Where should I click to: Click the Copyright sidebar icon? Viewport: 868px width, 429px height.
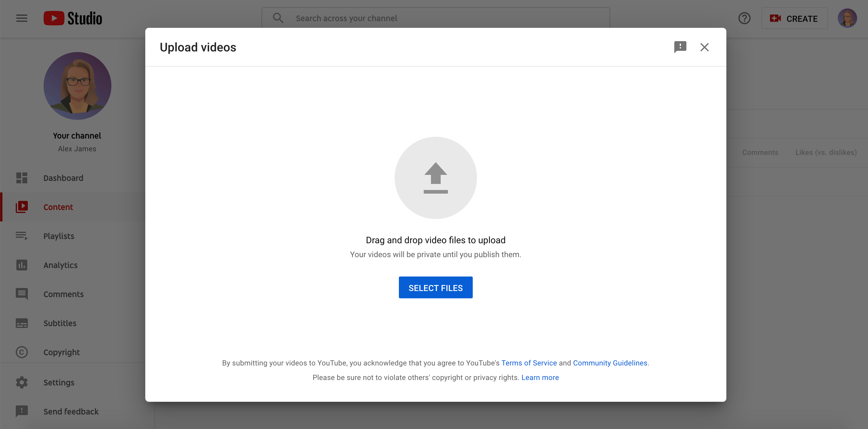21,352
